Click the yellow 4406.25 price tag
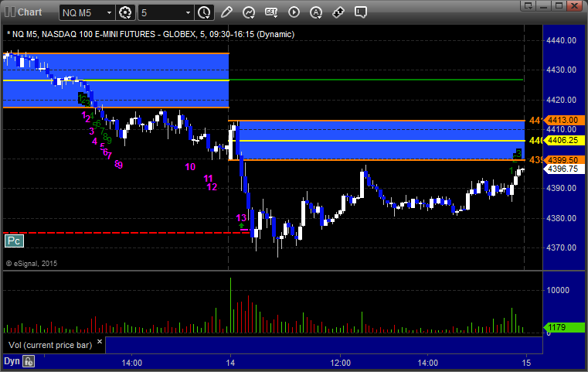The height and width of the screenshot is (372, 588). pos(563,141)
